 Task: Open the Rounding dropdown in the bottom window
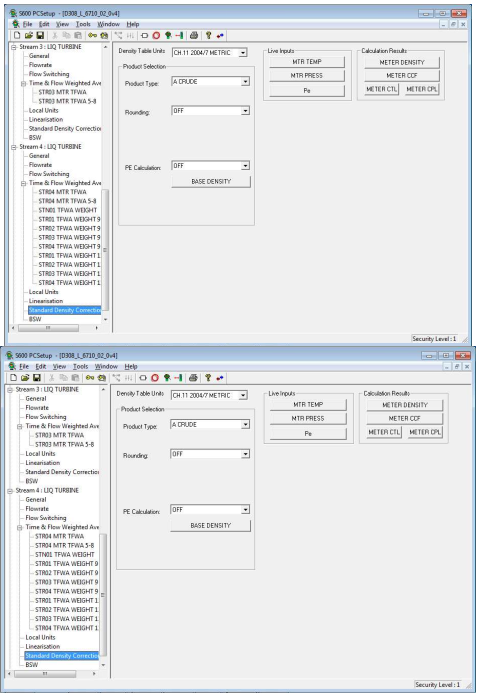pos(245,454)
